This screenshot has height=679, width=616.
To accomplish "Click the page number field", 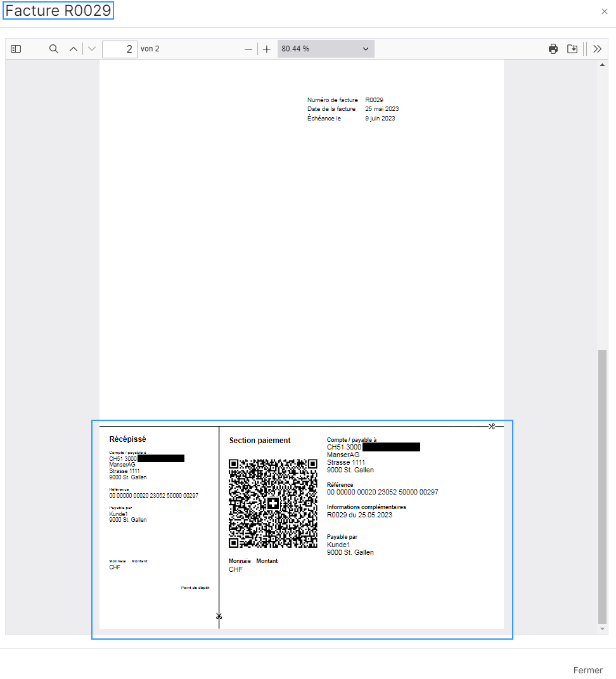I will coord(120,49).
